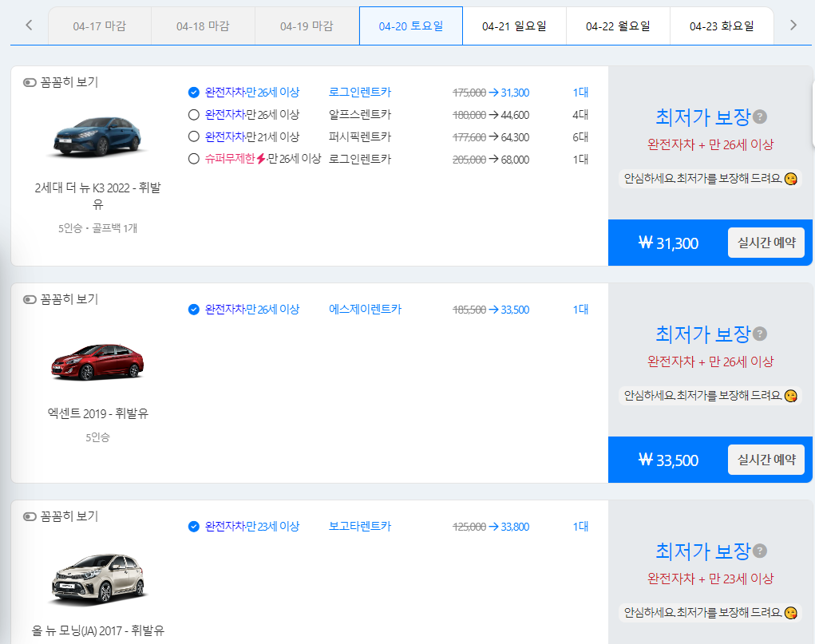Go to previous dates with left chevron
815x644 pixels.
click(x=29, y=25)
